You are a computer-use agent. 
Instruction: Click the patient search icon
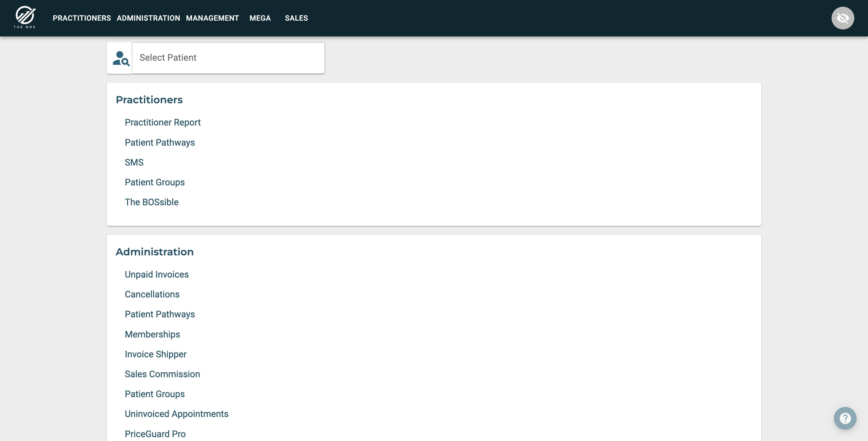(x=121, y=58)
